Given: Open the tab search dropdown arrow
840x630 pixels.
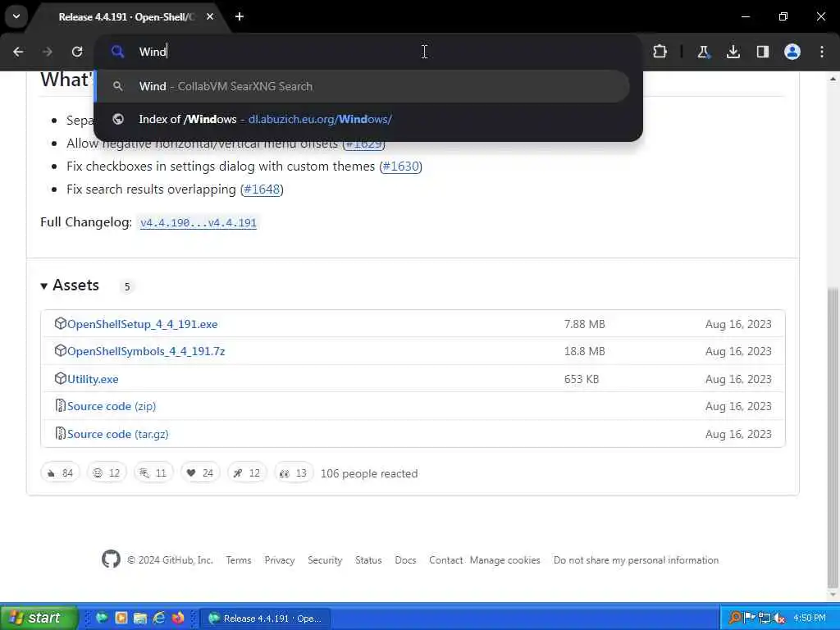Looking at the screenshot, I should tap(16, 16).
